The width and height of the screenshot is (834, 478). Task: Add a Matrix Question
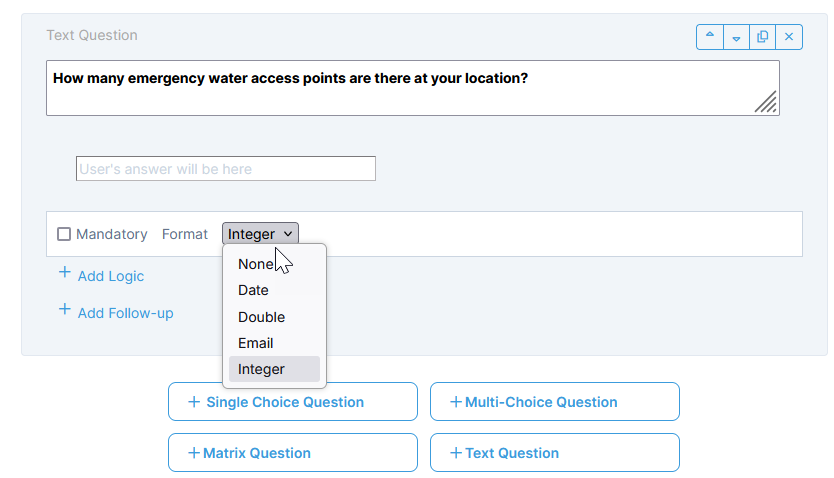click(x=293, y=453)
